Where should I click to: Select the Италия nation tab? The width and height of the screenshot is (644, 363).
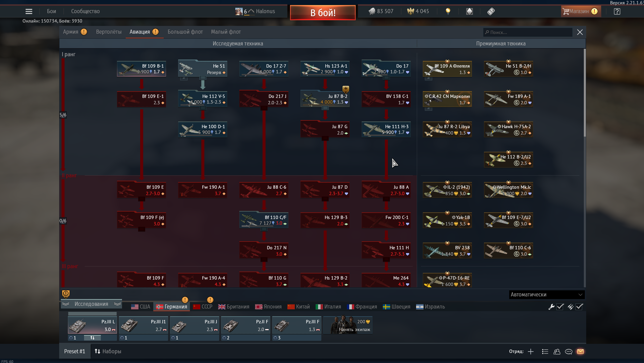tap(328, 307)
